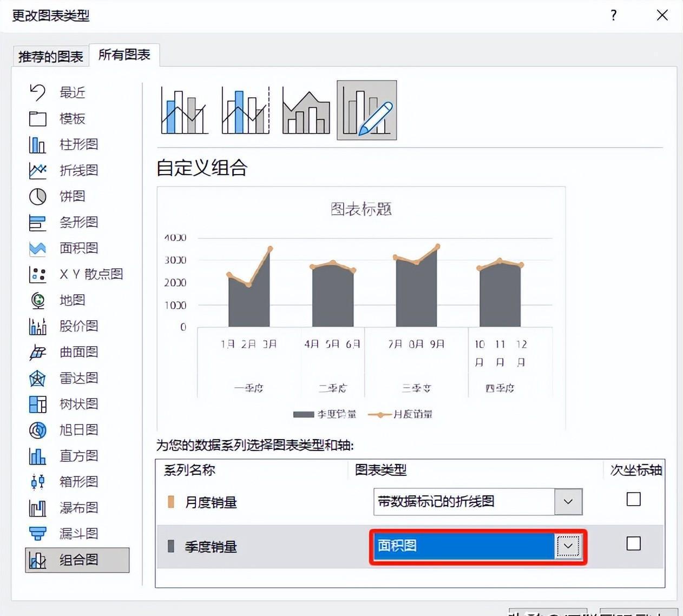
Task: Select clustered column-line combo subtype
Action: tap(185, 110)
